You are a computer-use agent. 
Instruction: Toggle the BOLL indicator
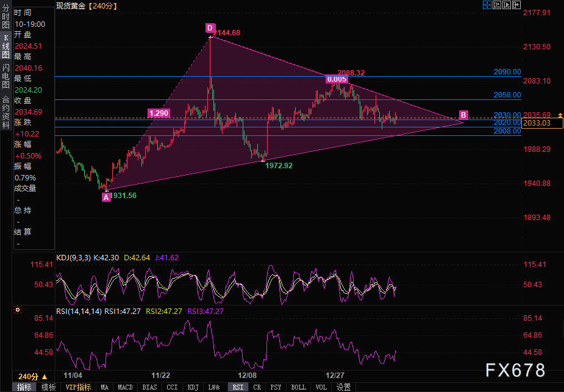point(299,387)
